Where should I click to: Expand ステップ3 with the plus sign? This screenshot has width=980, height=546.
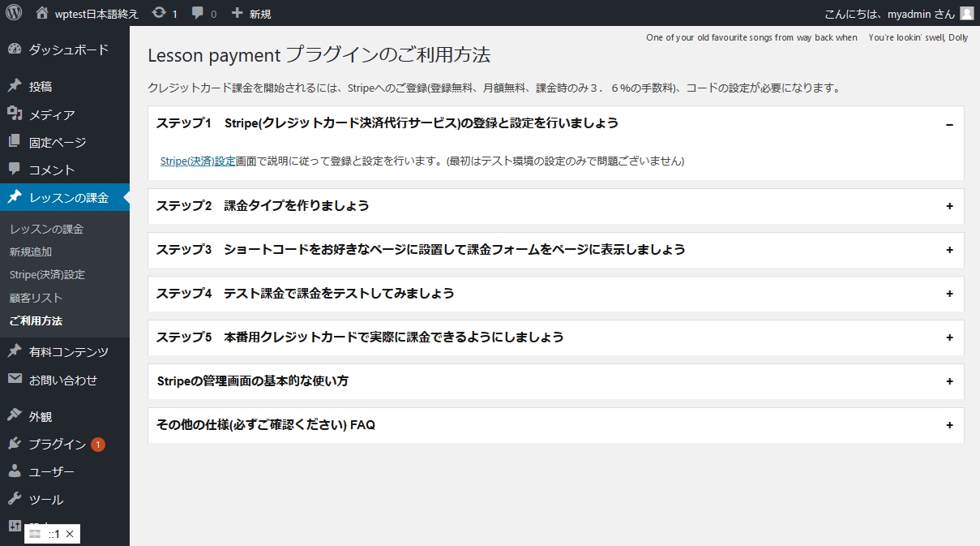click(x=949, y=251)
